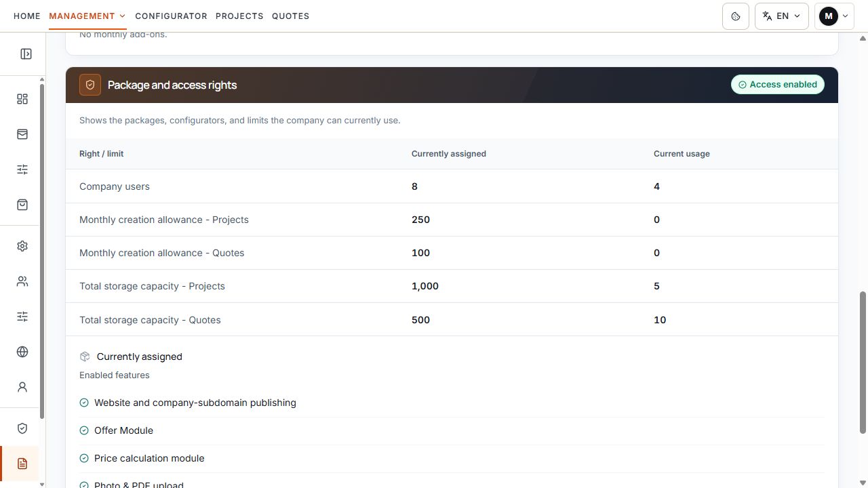This screenshot has width=868, height=488.
Task: Click the sidebar scroll down arrow
Action: tap(41, 484)
